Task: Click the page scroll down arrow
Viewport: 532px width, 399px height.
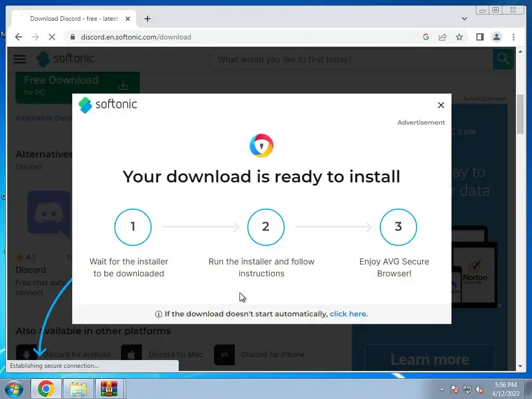Action: [520, 366]
